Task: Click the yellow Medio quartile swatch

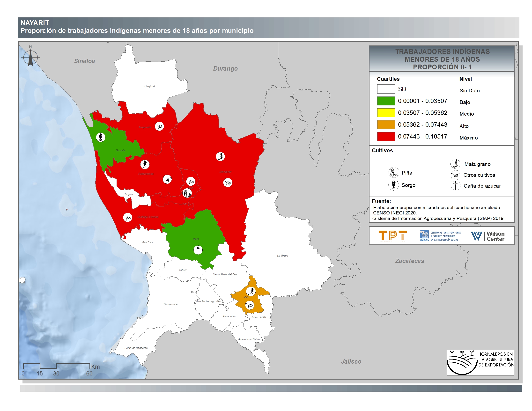Action: coord(386,113)
